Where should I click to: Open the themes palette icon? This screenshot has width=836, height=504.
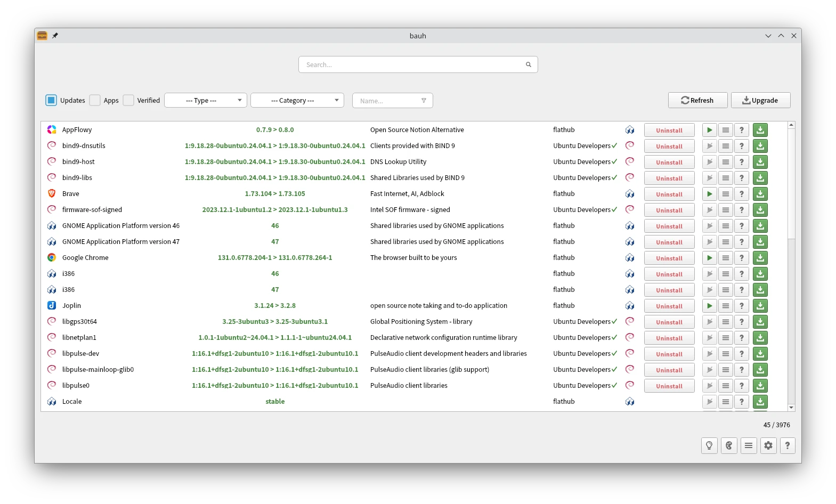tap(729, 445)
